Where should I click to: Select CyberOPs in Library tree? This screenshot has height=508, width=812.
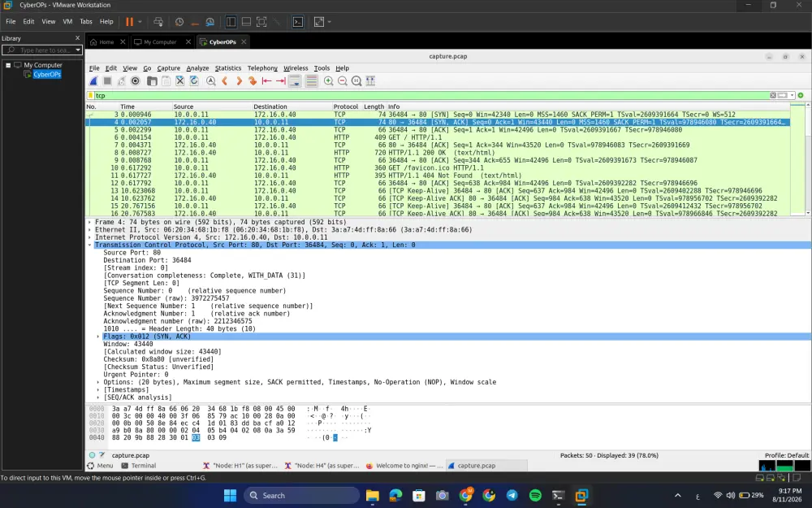pyautogui.click(x=46, y=75)
